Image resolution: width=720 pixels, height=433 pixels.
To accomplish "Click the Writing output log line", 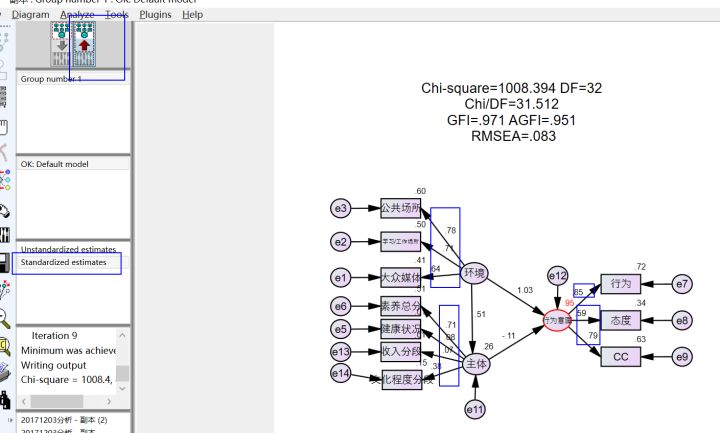I will pyautogui.click(x=54, y=365).
